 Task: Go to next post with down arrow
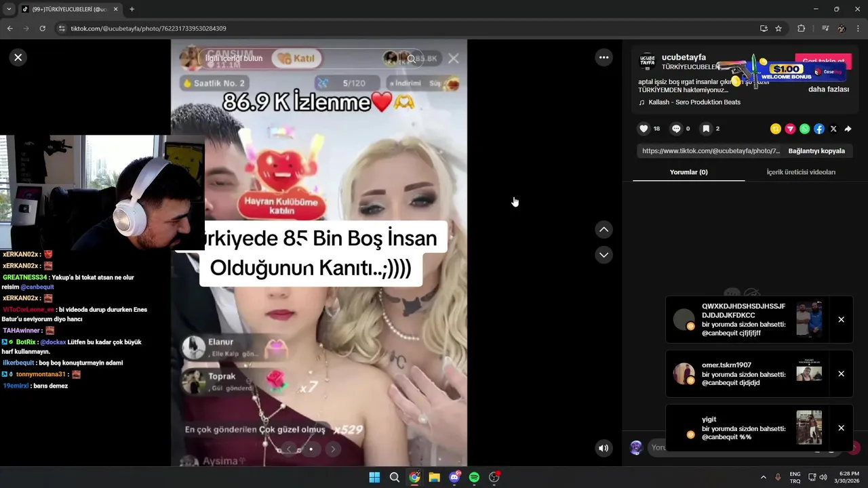pyautogui.click(x=604, y=255)
